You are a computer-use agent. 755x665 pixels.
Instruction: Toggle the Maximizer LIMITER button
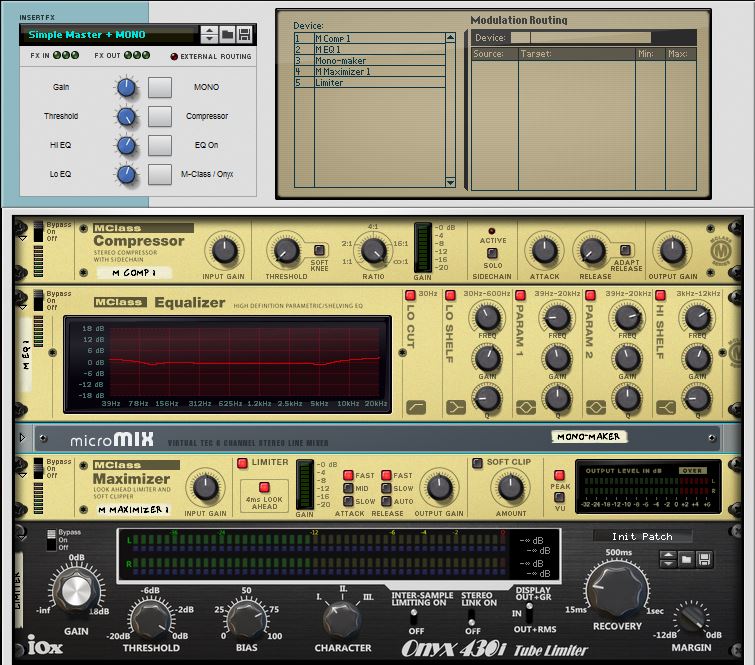coord(241,463)
